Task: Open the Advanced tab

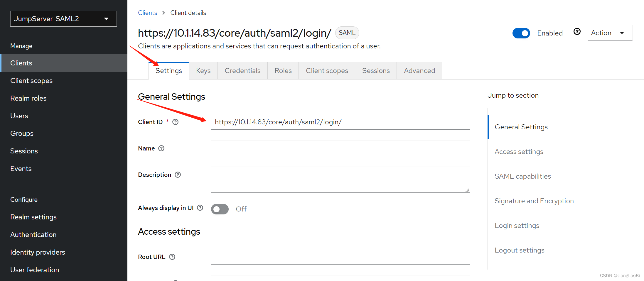Action: click(419, 70)
